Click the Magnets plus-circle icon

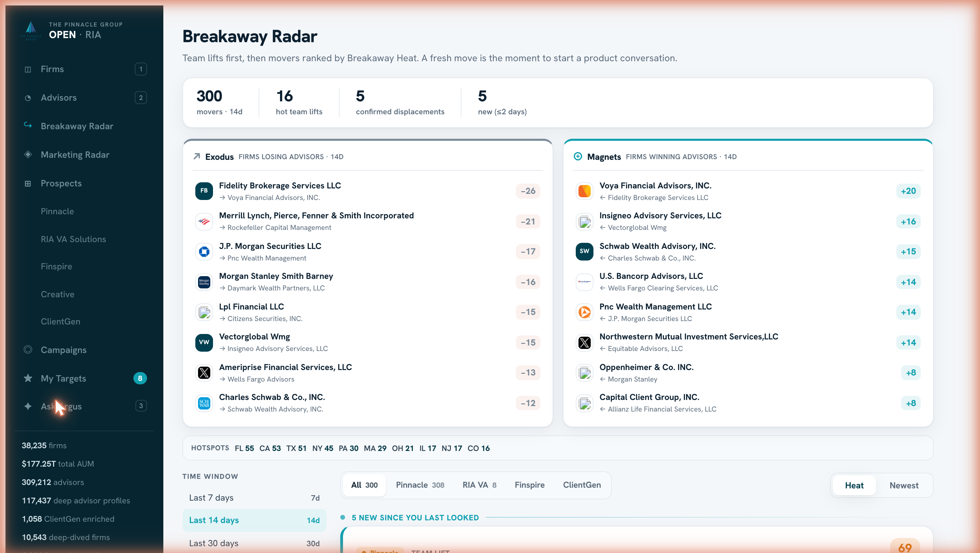(577, 156)
